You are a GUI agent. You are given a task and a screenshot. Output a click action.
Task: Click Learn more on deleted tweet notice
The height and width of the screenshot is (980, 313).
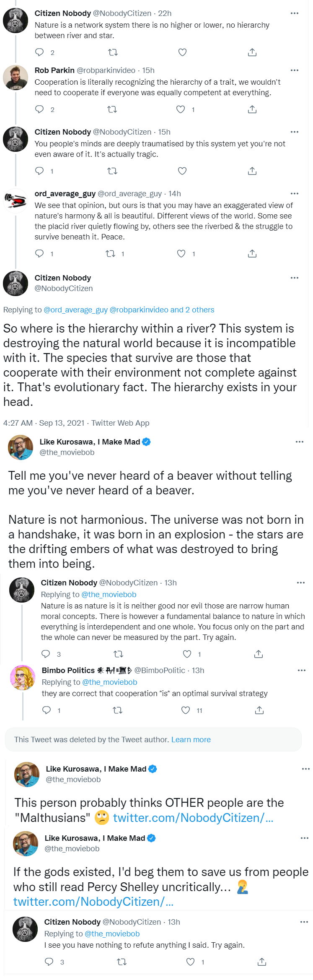click(191, 739)
